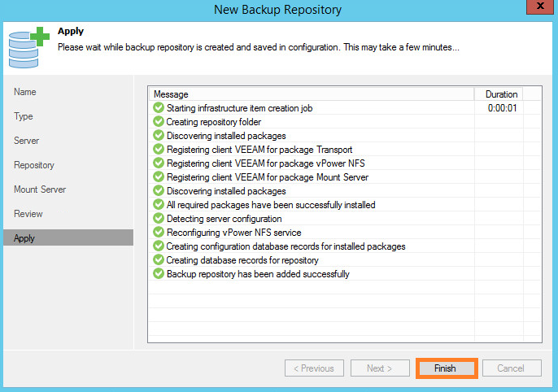The height and width of the screenshot is (392, 558).
Task: Select the Apply wizard step
Action: coord(68,237)
